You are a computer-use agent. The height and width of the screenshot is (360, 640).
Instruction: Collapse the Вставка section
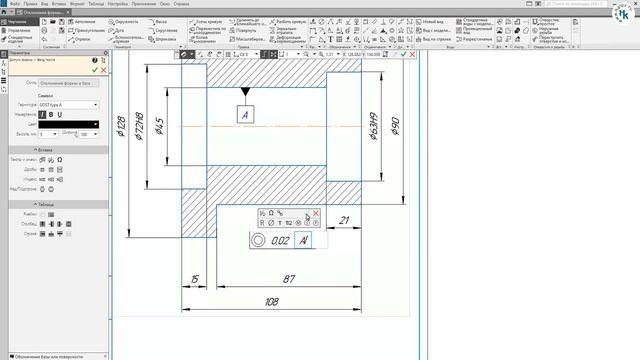click(x=43, y=150)
